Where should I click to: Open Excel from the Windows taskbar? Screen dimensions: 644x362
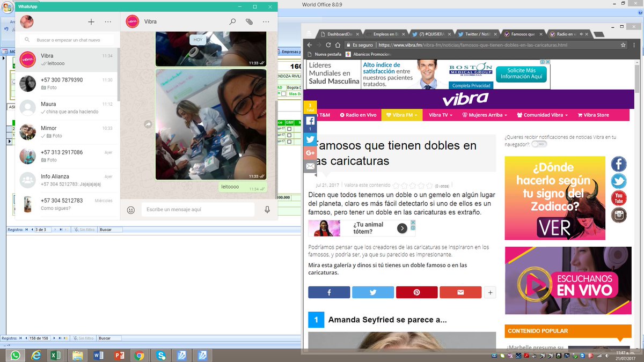(x=55, y=355)
